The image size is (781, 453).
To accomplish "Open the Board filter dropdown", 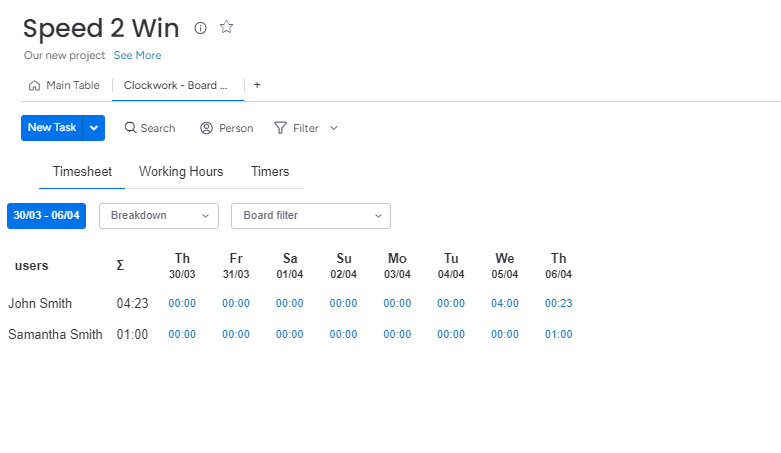I will pyautogui.click(x=310, y=215).
